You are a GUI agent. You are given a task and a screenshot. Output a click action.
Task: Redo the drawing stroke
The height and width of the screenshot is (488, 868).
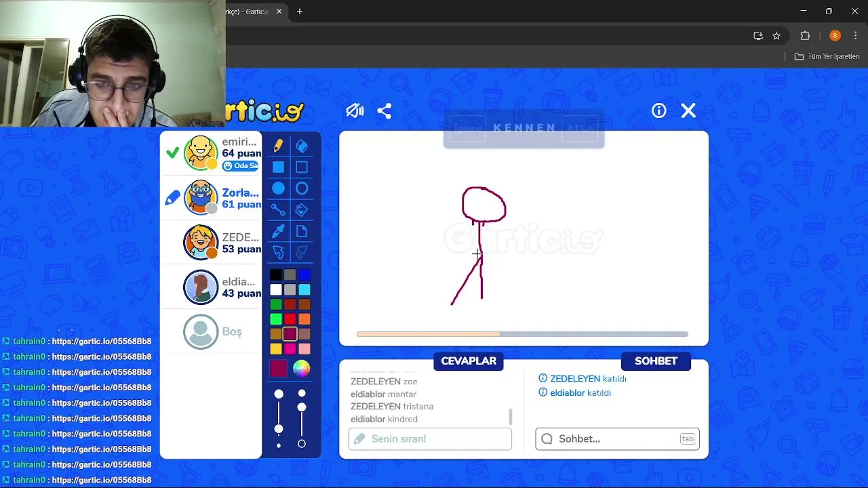[302, 252]
